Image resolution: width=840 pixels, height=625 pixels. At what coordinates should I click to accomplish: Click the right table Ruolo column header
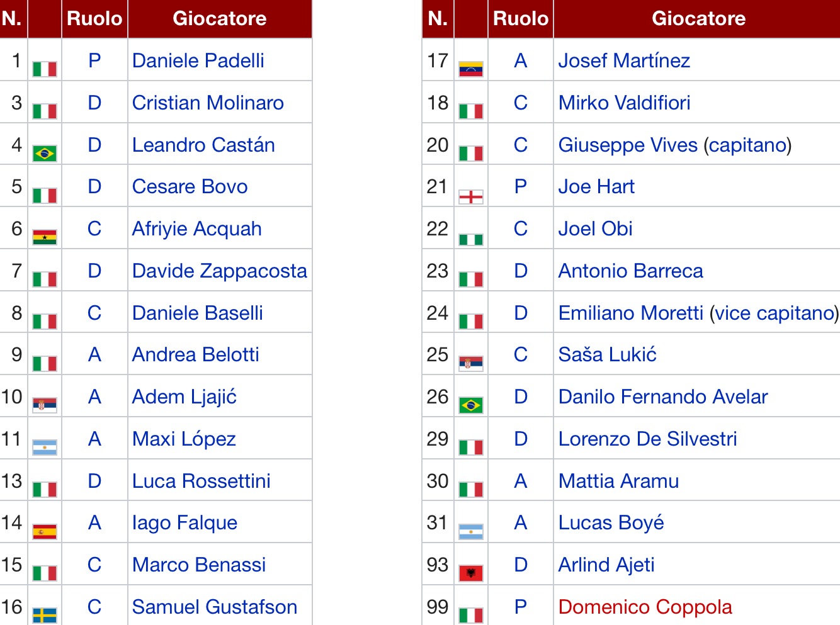pos(520,18)
